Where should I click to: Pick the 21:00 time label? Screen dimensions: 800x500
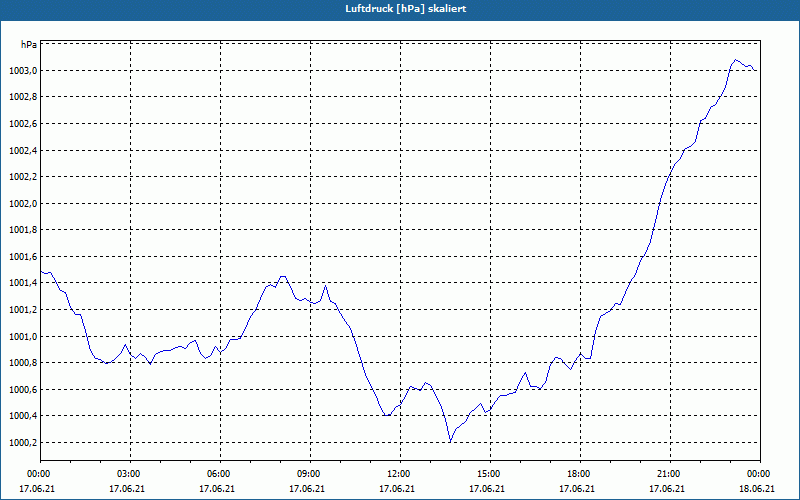click(x=670, y=474)
